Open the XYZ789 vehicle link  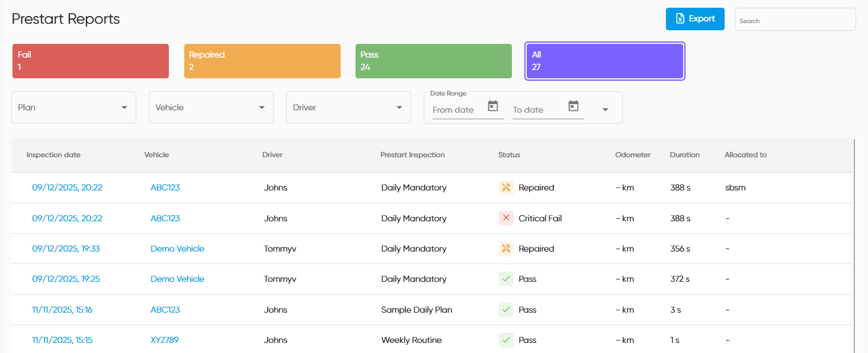click(x=165, y=340)
